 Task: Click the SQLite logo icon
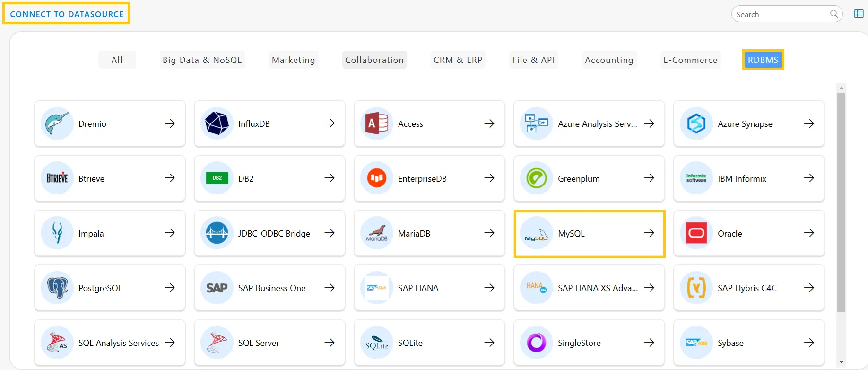(377, 343)
